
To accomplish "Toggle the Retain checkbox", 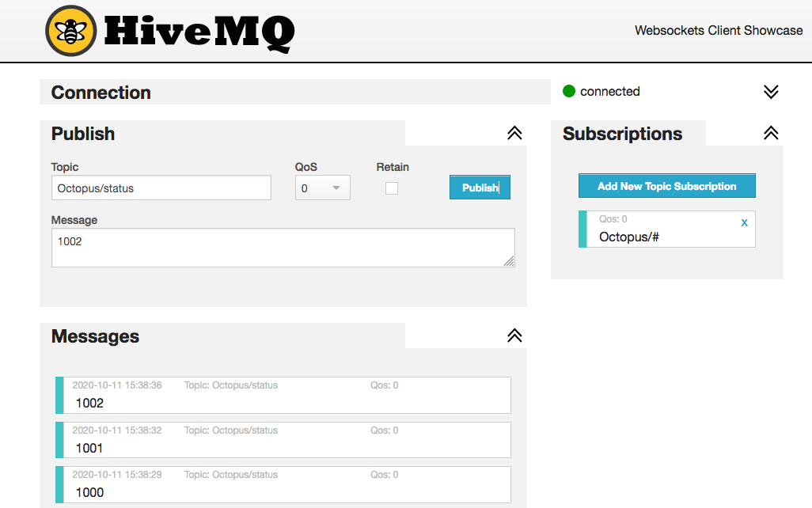I will 392,188.
